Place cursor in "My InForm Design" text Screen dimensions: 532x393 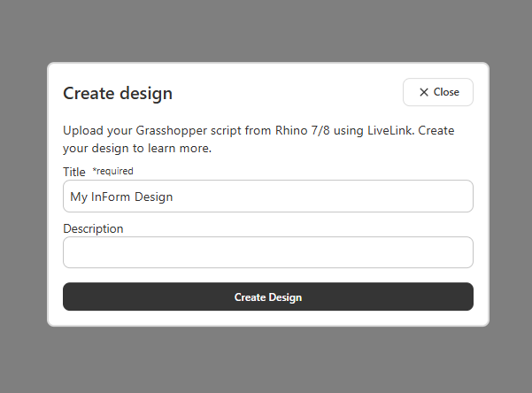[121, 196]
